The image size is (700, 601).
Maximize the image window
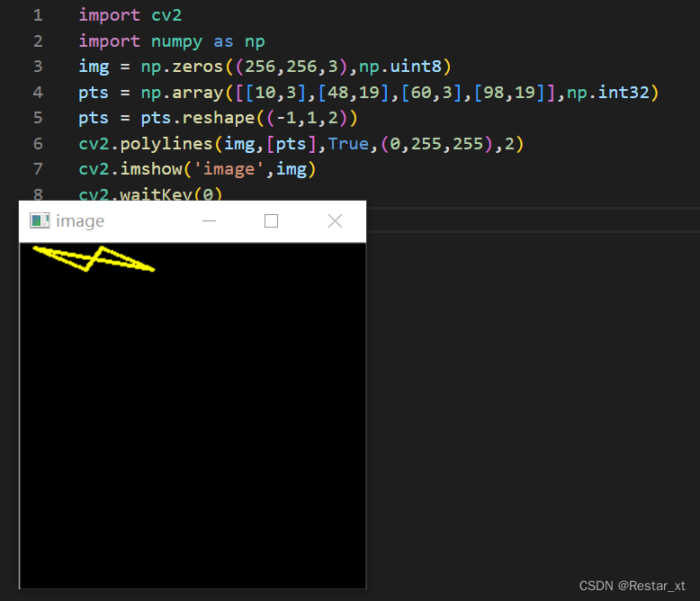point(272,221)
